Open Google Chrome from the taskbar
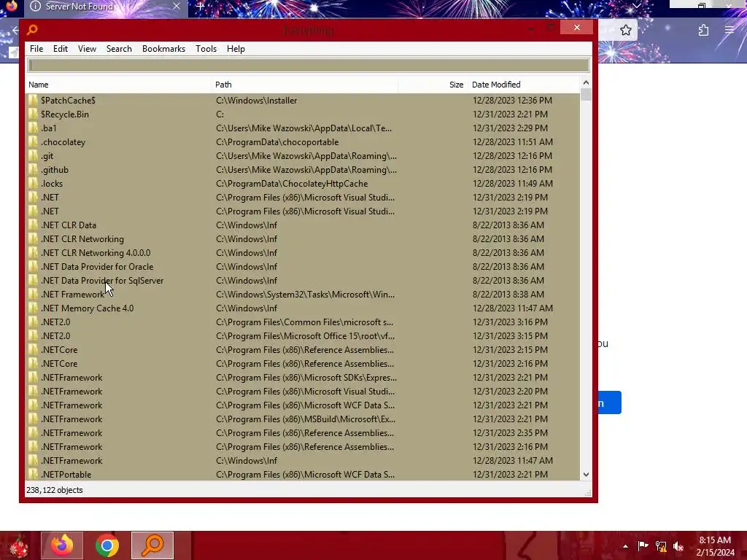Screen dimensions: 747x560 click(x=107, y=545)
